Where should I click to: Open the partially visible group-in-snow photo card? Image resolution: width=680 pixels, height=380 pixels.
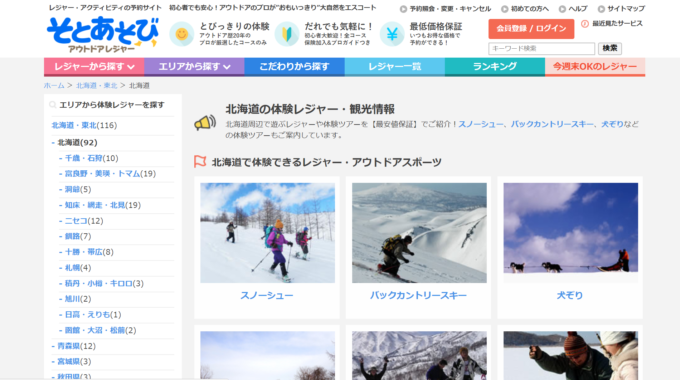click(419, 356)
